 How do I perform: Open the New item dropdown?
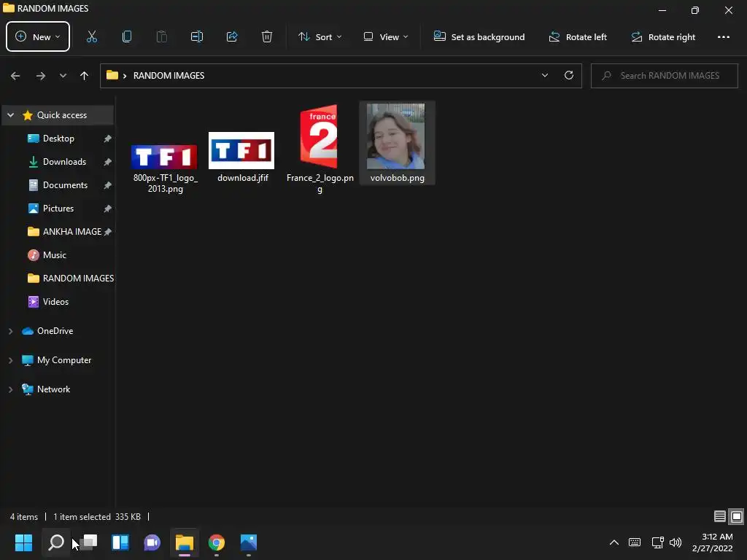point(38,36)
